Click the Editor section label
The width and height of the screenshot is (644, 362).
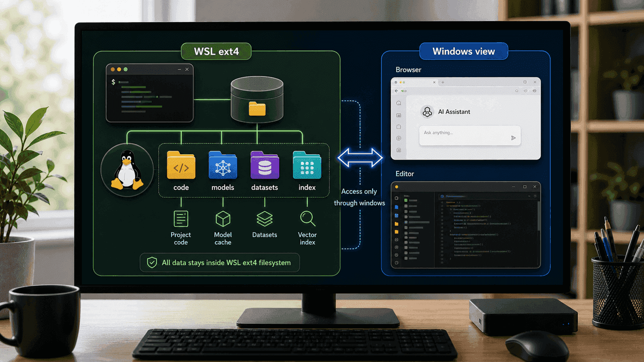(405, 174)
